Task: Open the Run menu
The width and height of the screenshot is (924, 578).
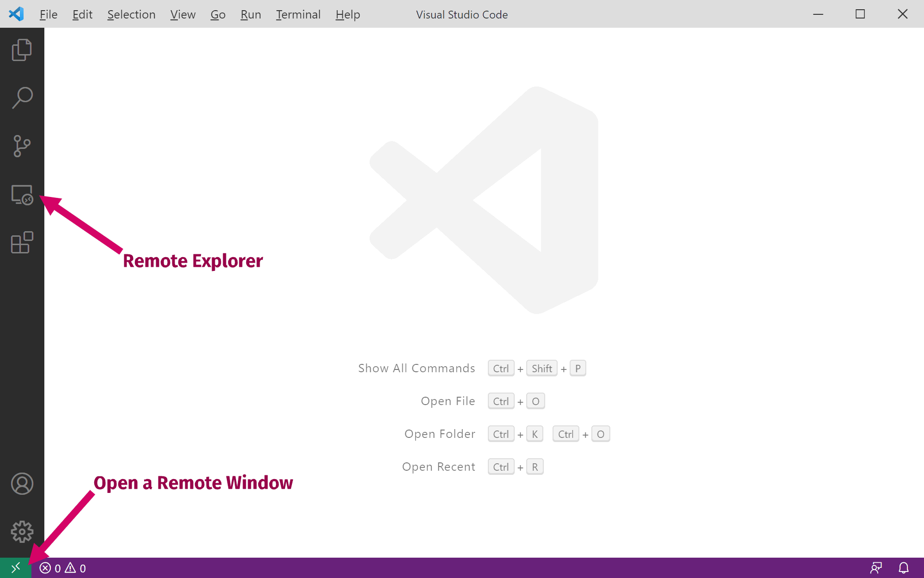Action: (250, 15)
